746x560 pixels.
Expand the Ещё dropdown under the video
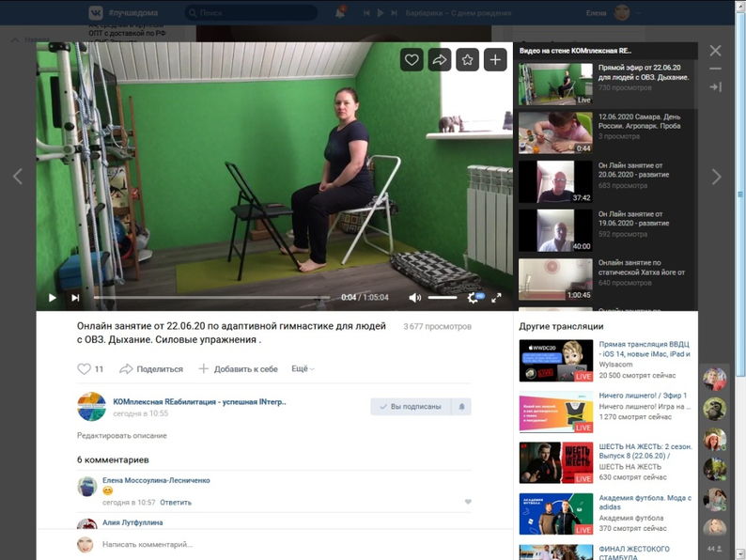pyautogui.click(x=301, y=369)
